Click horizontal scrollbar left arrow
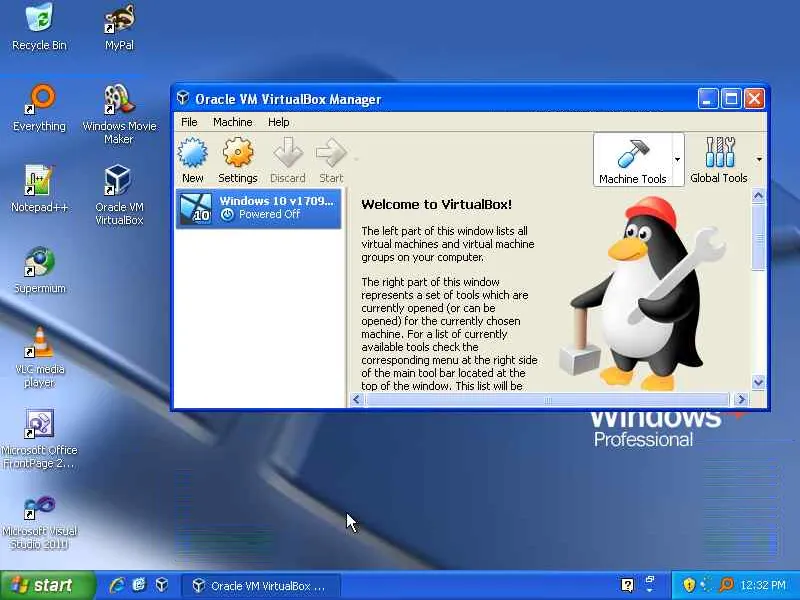800x600 pixels. coord(357,399)
